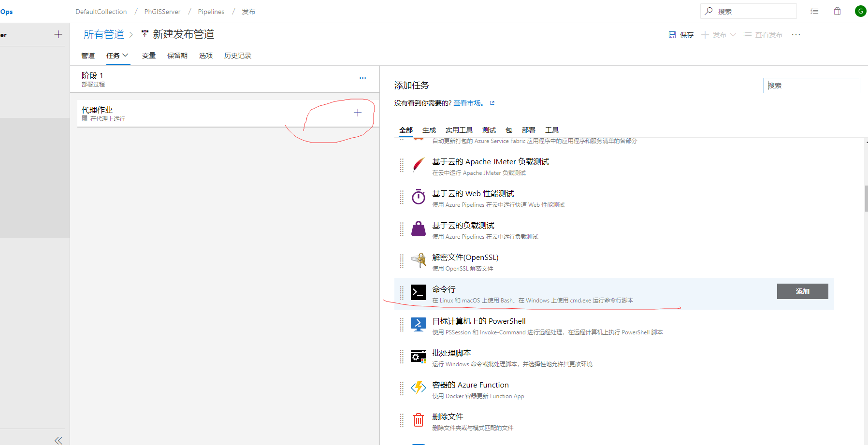Expand the 任务 tab dropdown arrow
Viewport: 868px width, 445px height.
coord(126,55)
